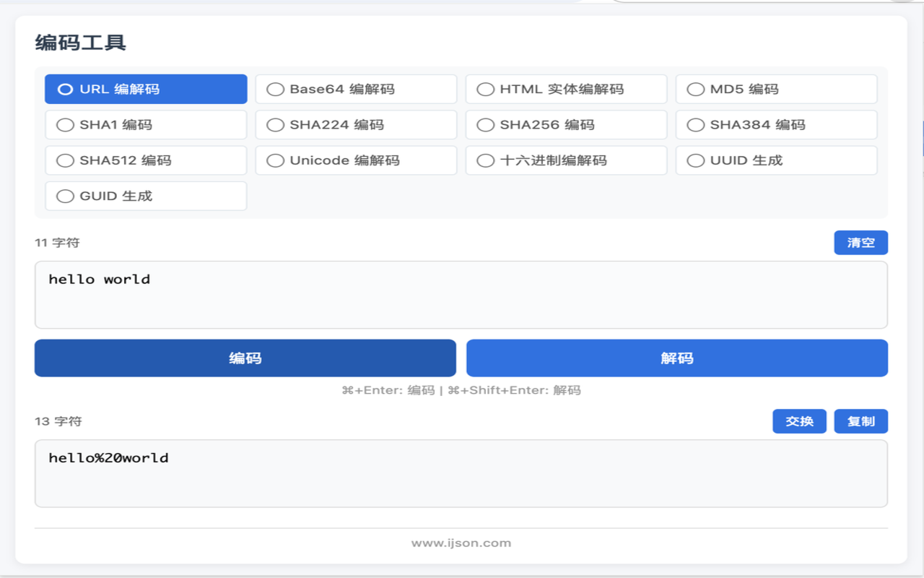924x578 pixels.
Task: Pick the SHA256 编码 option
Action: [566, 125]
